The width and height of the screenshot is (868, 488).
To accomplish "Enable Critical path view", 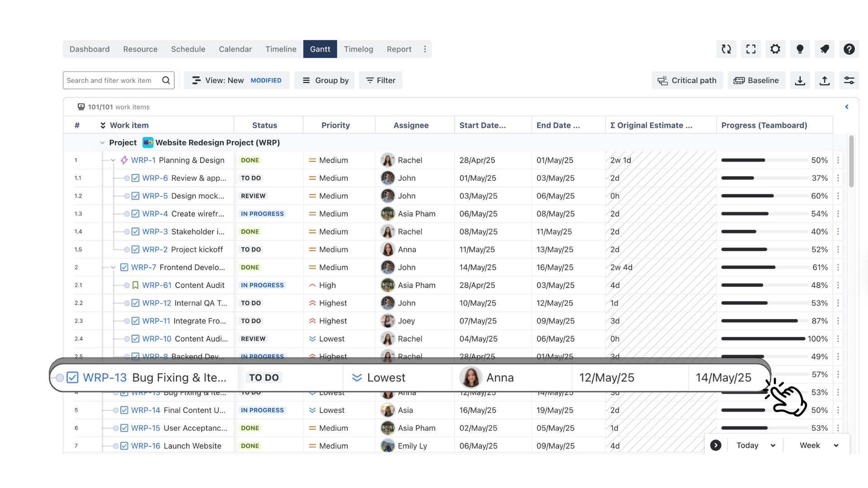I will pos(687,80).
